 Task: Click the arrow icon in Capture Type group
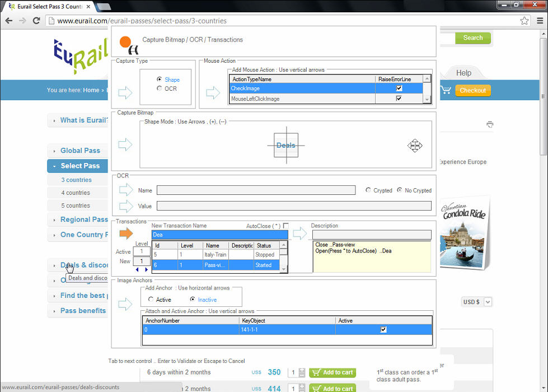coord(125,92)
